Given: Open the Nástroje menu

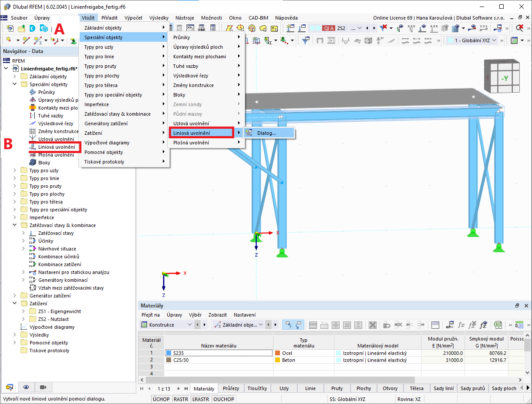Looking at the screenshot, I should 185,18.
